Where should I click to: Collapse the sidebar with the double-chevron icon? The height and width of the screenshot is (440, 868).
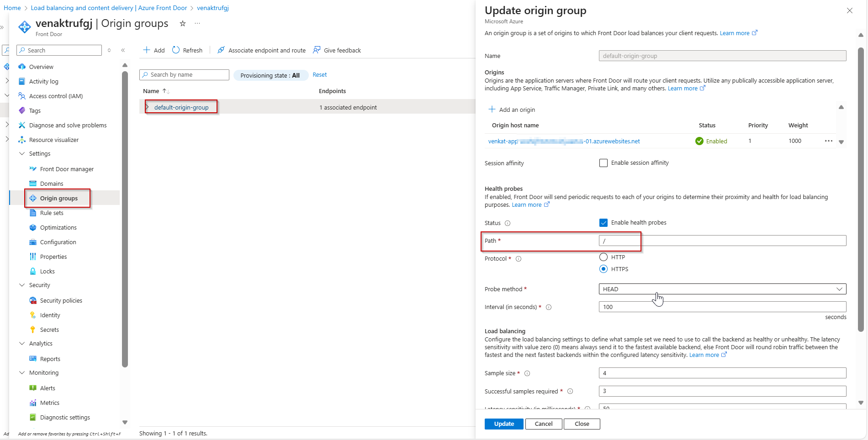pyautogui.click(x=123, y=50)
